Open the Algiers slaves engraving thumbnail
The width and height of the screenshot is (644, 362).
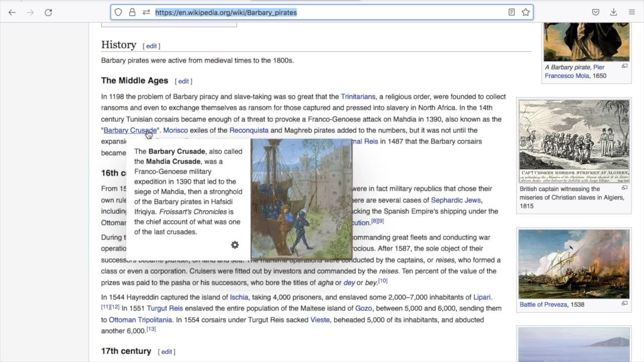574,141
